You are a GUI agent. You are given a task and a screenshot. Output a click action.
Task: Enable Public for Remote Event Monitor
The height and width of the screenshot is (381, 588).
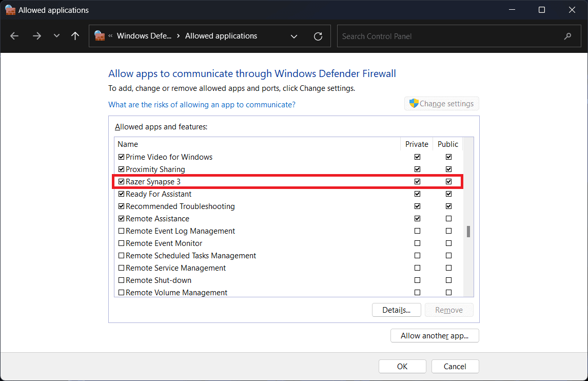pyautogui.click(x=448, y=243)
